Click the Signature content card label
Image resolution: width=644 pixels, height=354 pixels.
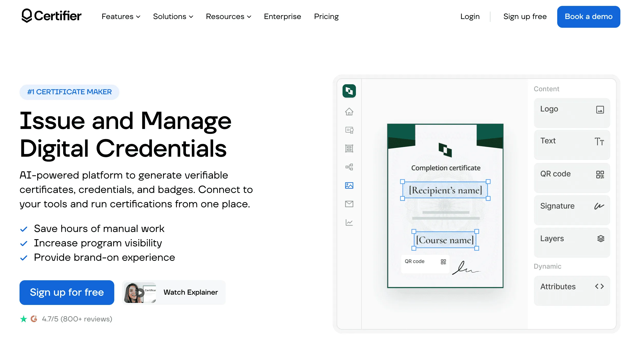557,206
